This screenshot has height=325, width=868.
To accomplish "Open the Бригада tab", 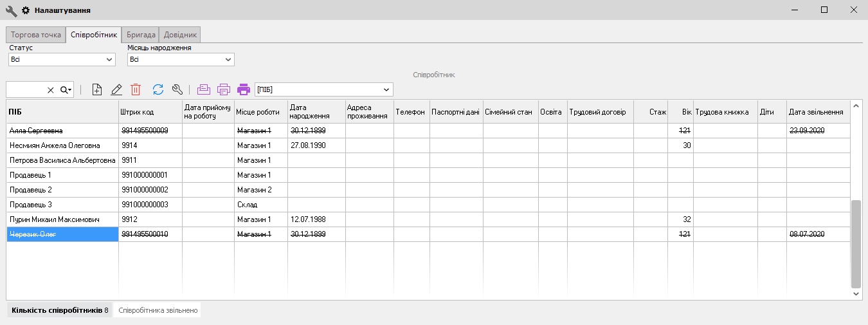I will tap(140, 35).
